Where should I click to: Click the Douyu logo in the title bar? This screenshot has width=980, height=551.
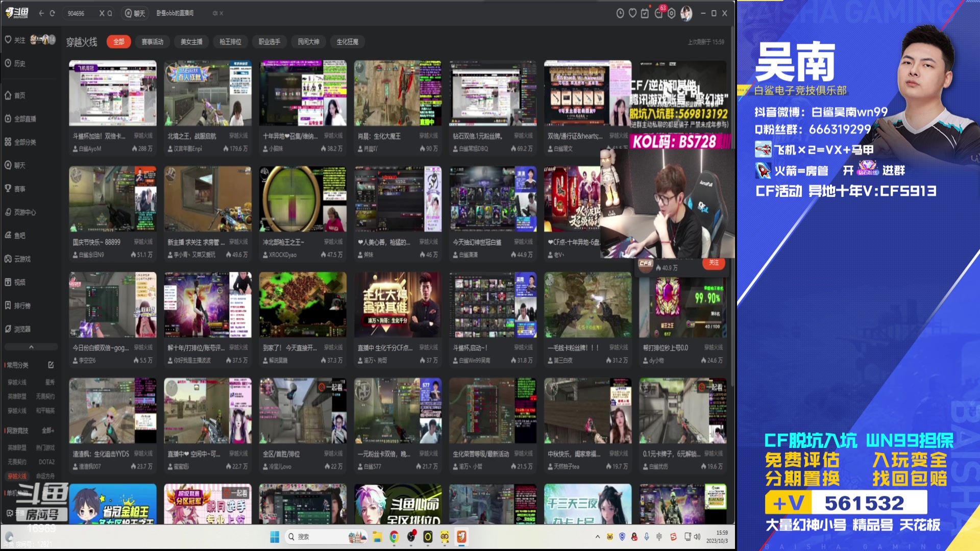(x=17, y=13)
